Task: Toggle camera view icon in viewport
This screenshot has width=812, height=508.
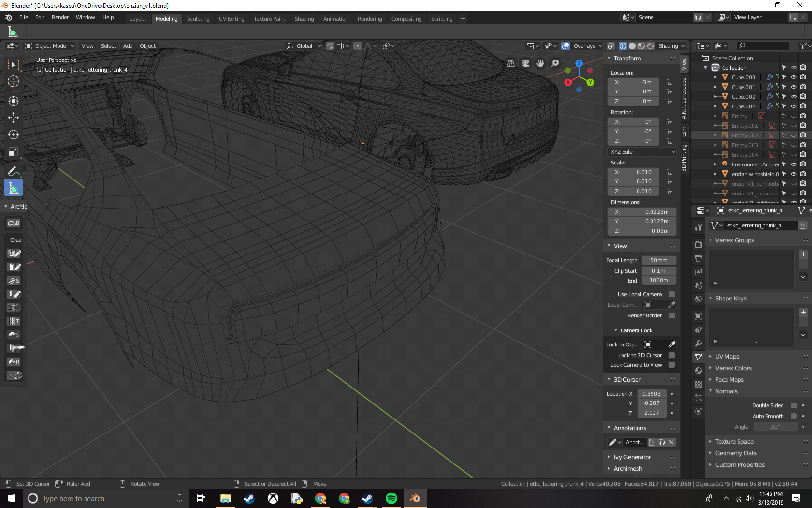Action: [525, 63]
